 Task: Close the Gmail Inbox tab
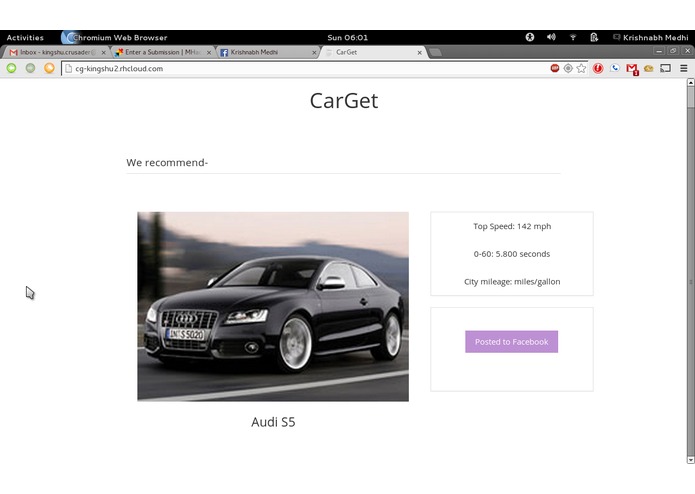(103, 52)
